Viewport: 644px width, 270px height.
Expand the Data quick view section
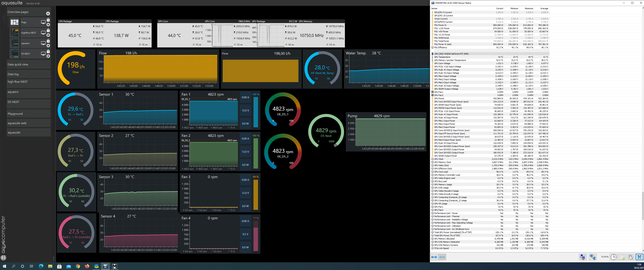(x=29, y=64)
